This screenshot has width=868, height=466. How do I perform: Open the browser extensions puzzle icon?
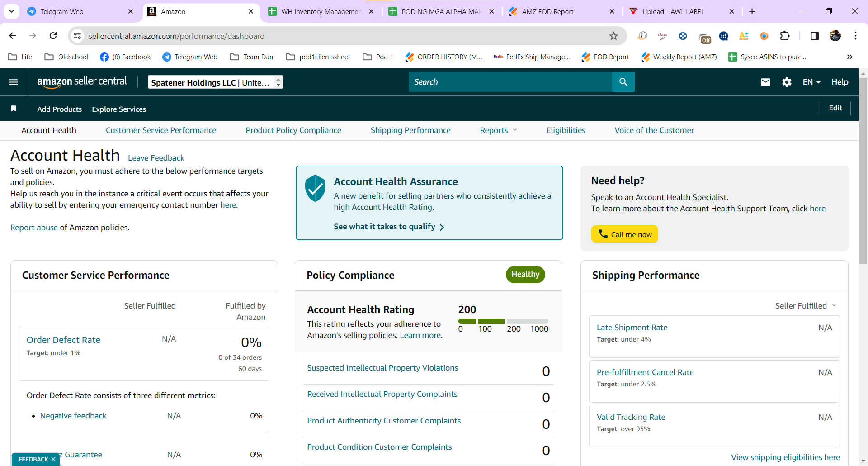[x=785, y=36]
